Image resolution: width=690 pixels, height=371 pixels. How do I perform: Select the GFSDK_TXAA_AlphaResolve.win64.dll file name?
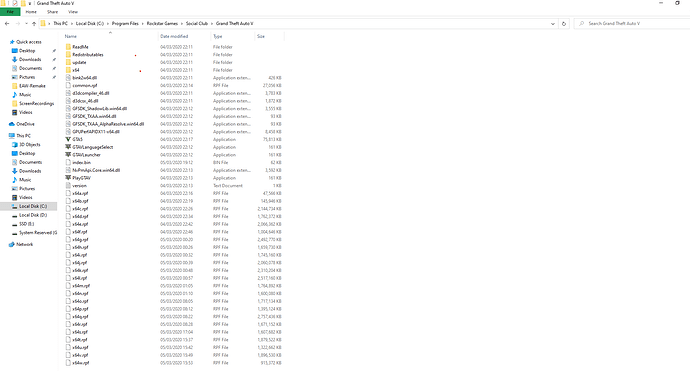108,124
